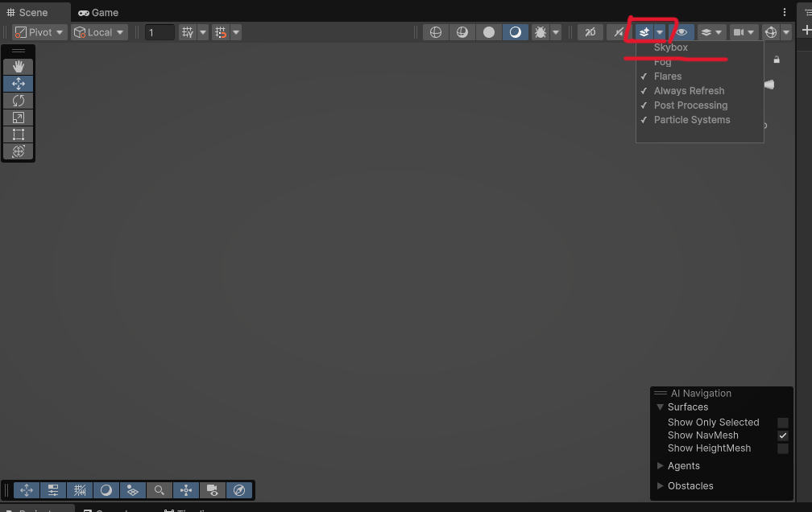
Task: Select the Rect transform tool
Action: (x=19, y=134)
